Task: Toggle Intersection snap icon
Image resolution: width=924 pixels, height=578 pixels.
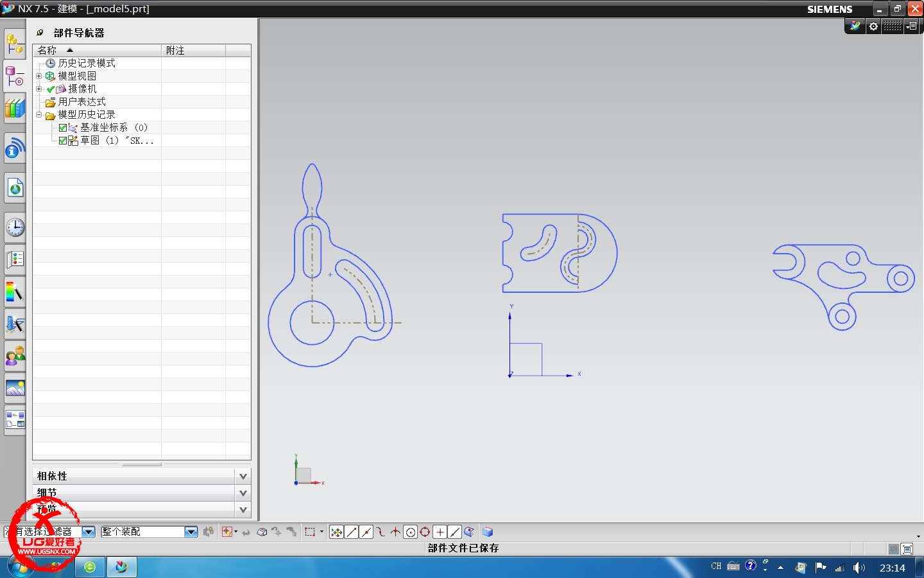Action: click(395, 532)
